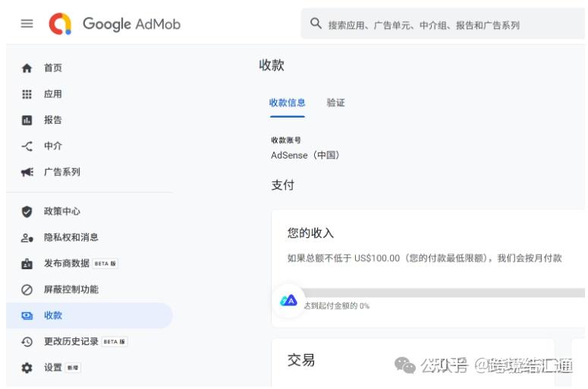Open the mediation icon 中介
This screenshot has width=588, height=389.
(x=27, y=146)
